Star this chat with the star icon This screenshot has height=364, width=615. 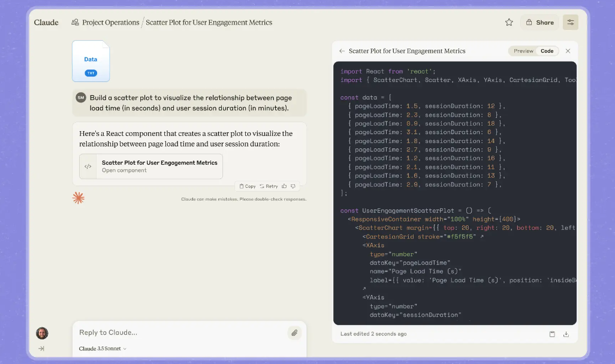509,22
